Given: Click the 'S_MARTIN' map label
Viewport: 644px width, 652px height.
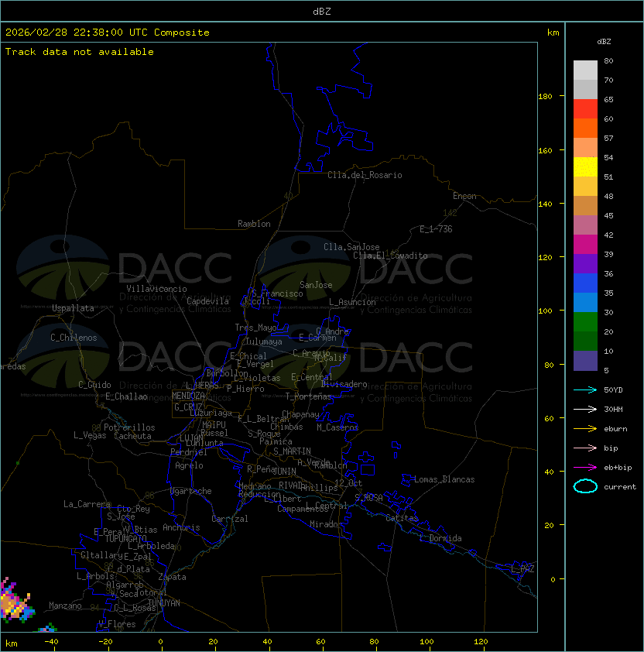Looking at the screenshot, I should [x=292, y=451].
